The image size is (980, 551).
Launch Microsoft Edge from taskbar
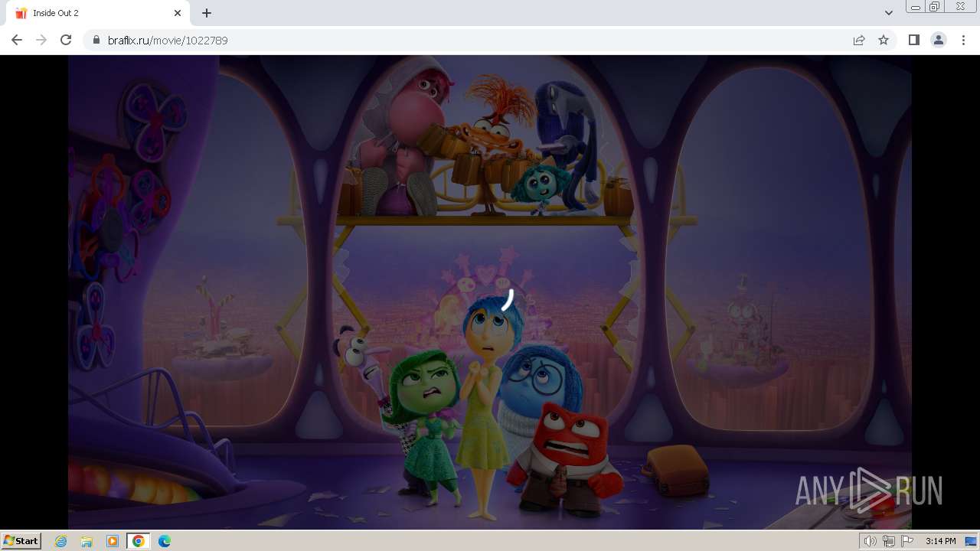[165, 541]
